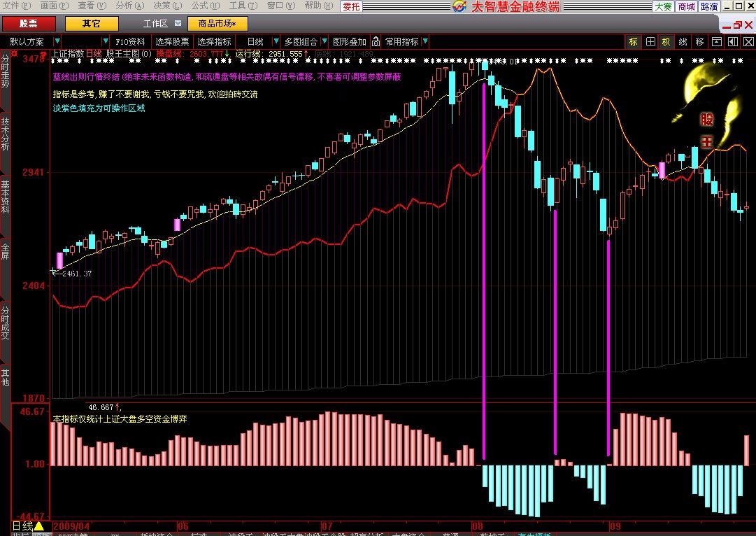Click the 操盘线 value label

(192, 54)
